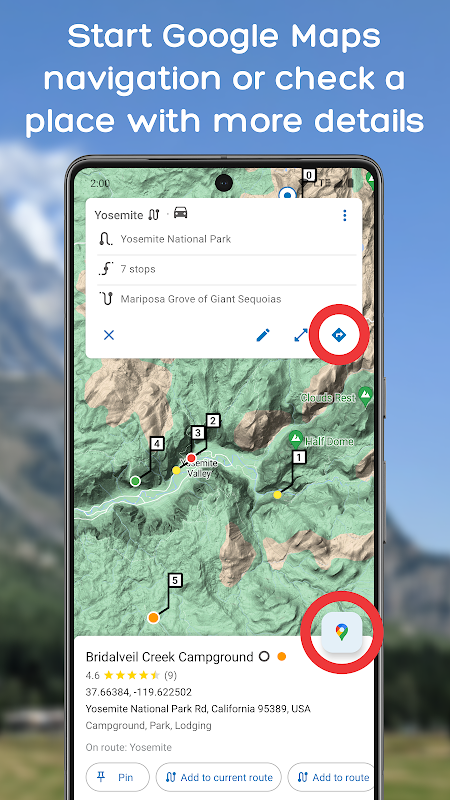Image resolution: width=450 pixels, height=800 pixels.
Task: Select stop 5 orange map marker
Action: coord(153,617)
